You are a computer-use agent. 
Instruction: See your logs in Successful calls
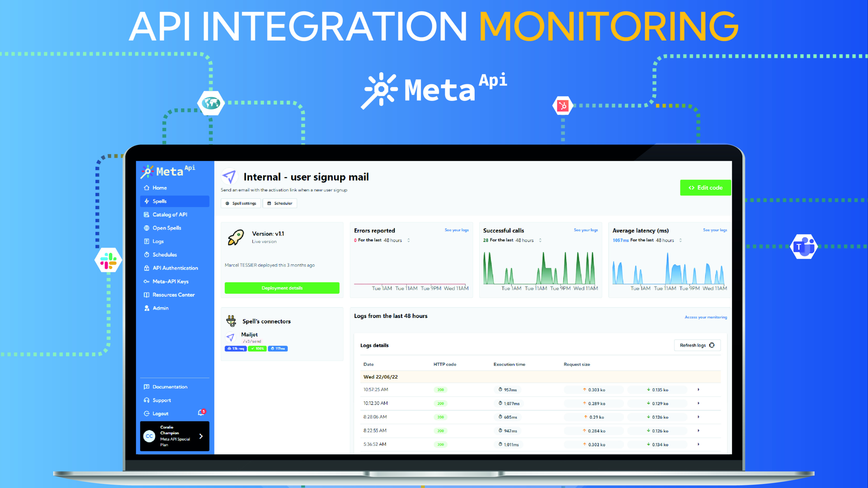[586, 230]
